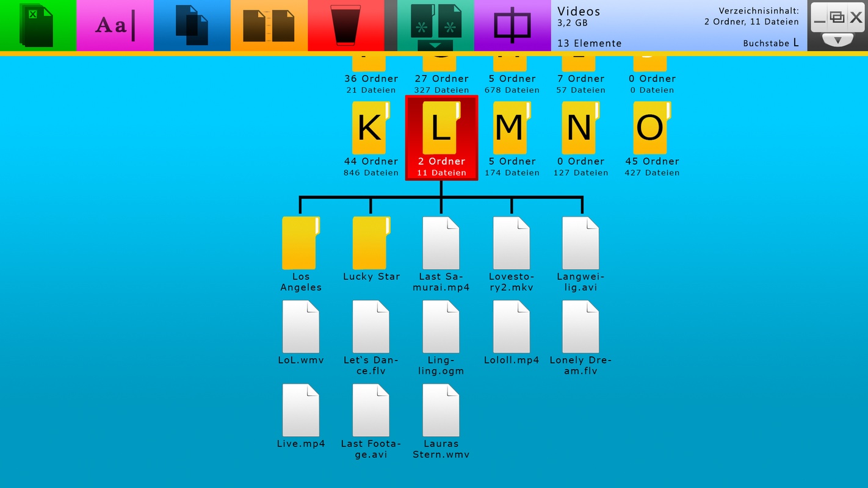Expand the arrow below the window buttons

tap(837, 40)
